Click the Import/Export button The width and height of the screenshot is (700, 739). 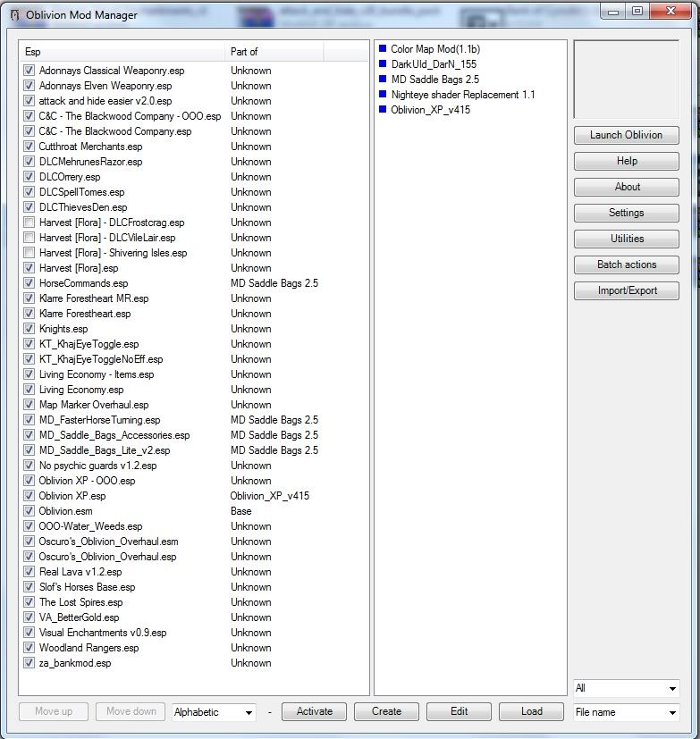pyautogui.click(x=627, y=290)
